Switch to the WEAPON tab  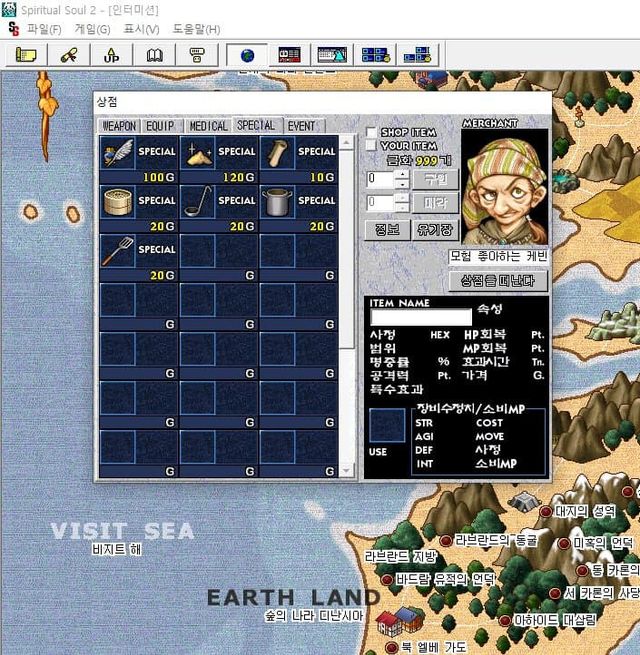click(x=119, y=126)
